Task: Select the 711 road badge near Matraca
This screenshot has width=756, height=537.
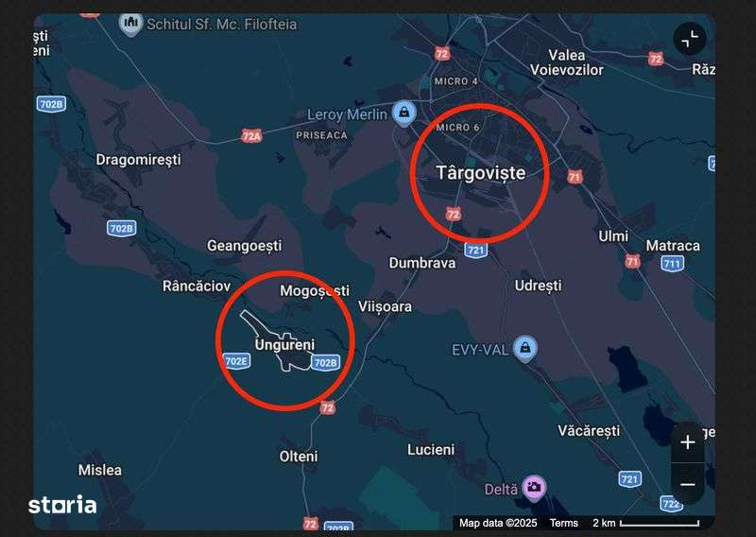Action: point(672,264)
